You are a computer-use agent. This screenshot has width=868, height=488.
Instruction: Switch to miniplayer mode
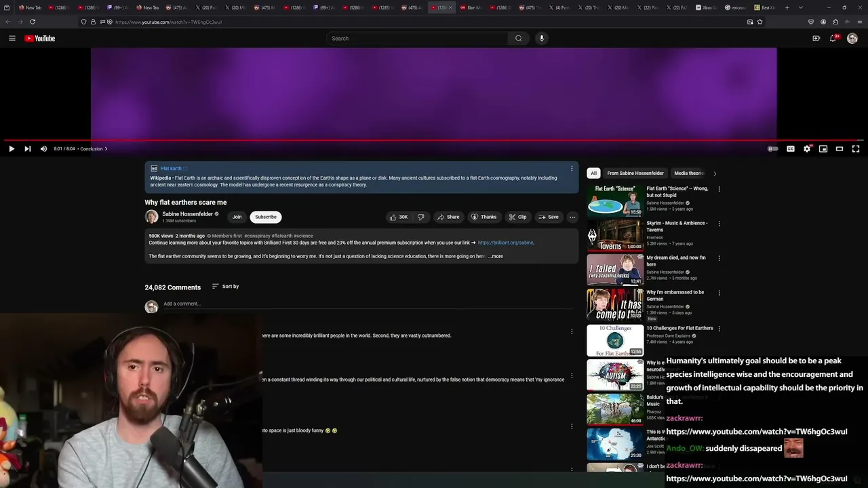(x=823, y=148)
